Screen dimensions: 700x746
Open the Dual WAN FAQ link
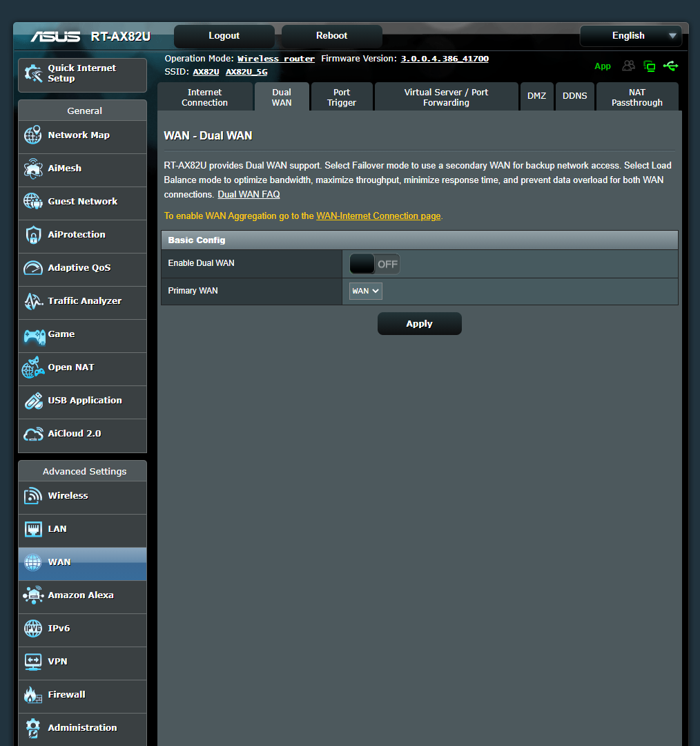pos(249,195)
